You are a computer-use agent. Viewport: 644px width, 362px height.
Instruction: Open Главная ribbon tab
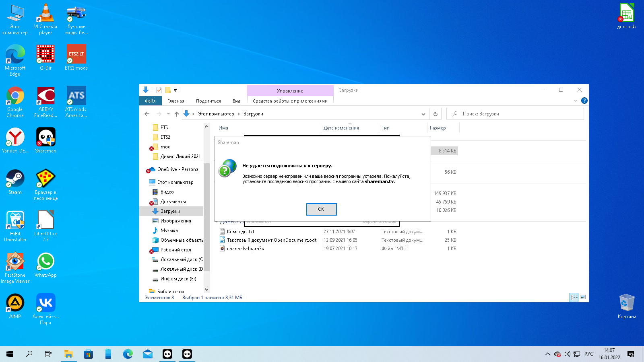point(176,101)
